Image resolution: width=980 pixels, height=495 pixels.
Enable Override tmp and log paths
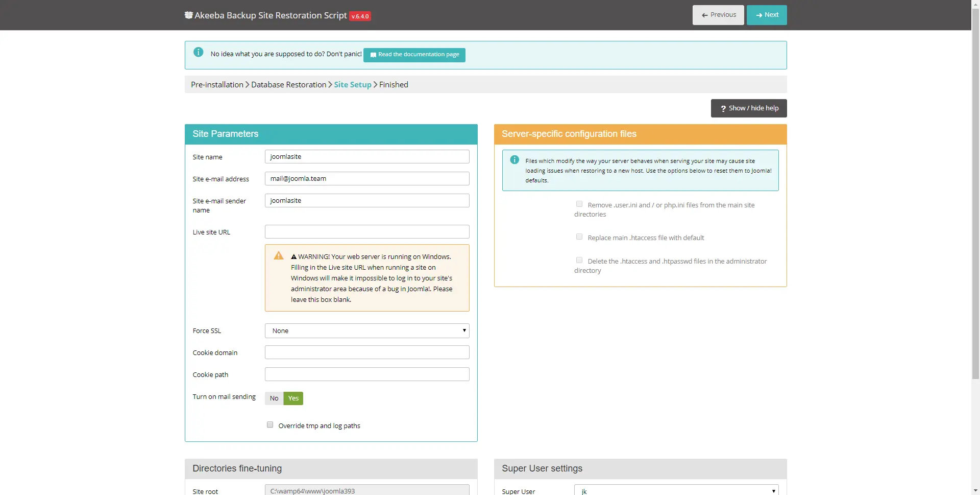point(270,425)
